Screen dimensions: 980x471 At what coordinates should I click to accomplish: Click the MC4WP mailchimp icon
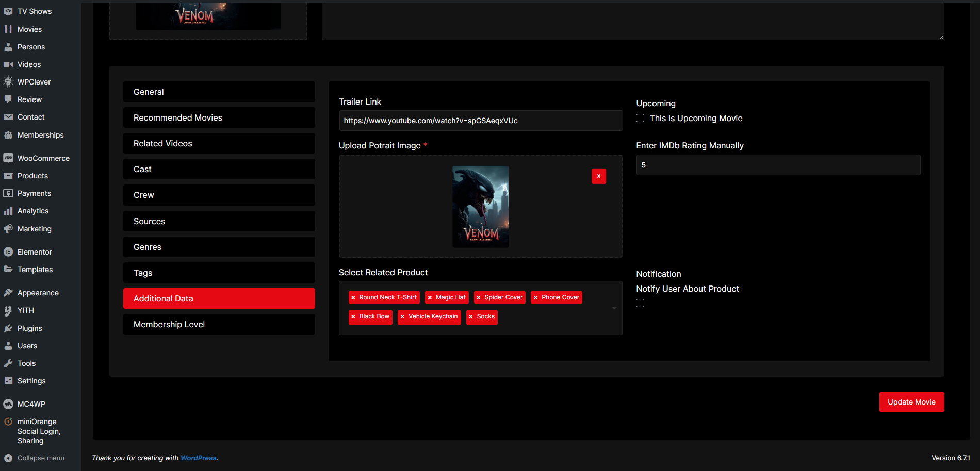8,404
